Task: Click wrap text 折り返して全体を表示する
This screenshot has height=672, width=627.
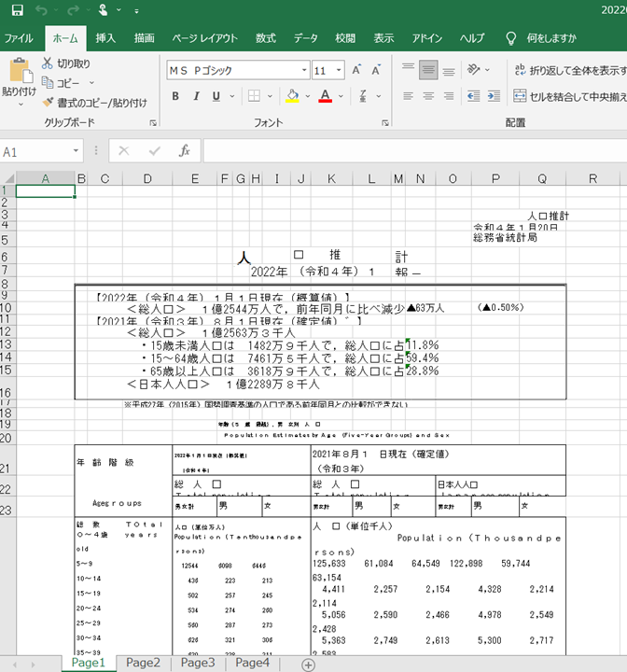Action: click(570, 70)
